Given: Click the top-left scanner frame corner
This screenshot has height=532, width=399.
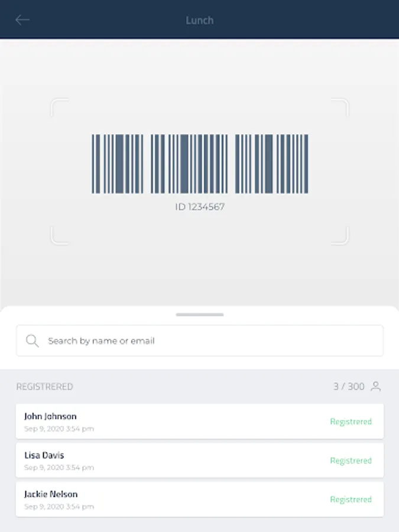Looking at the screenshot, I should tap(59, 106).
